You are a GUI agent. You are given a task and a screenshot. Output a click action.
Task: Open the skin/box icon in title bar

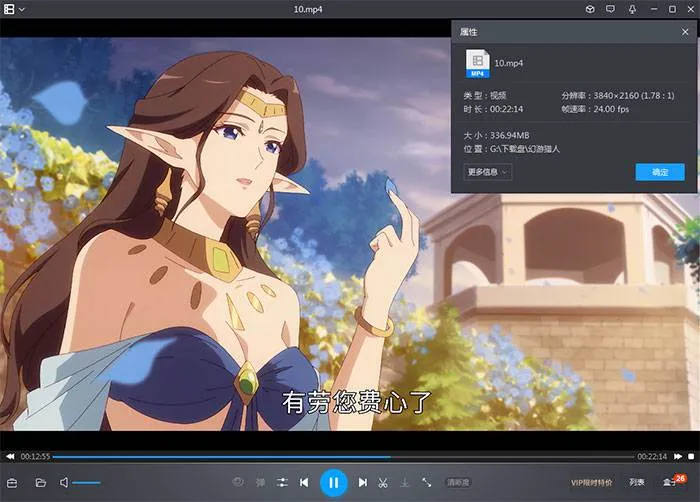coord(590,9)
